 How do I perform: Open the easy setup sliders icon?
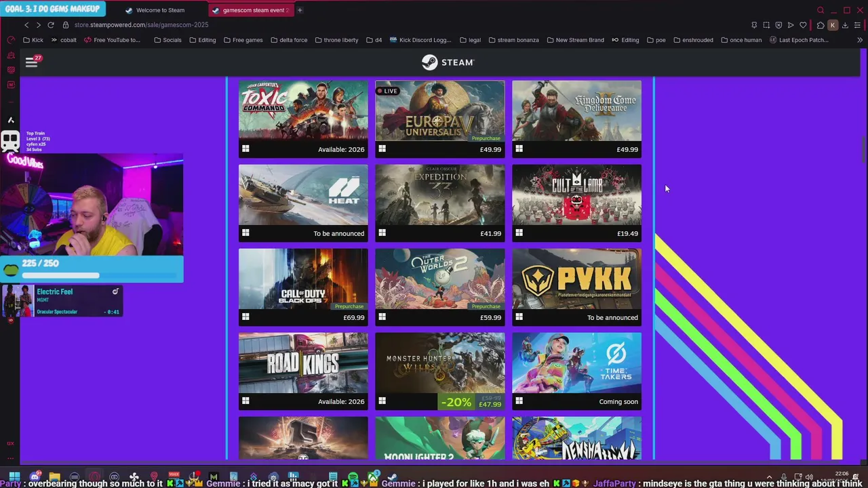[x=858, y=25]
